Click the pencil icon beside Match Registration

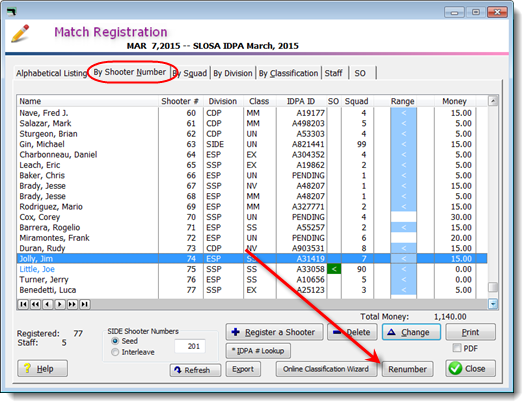(x=20, y=33)
